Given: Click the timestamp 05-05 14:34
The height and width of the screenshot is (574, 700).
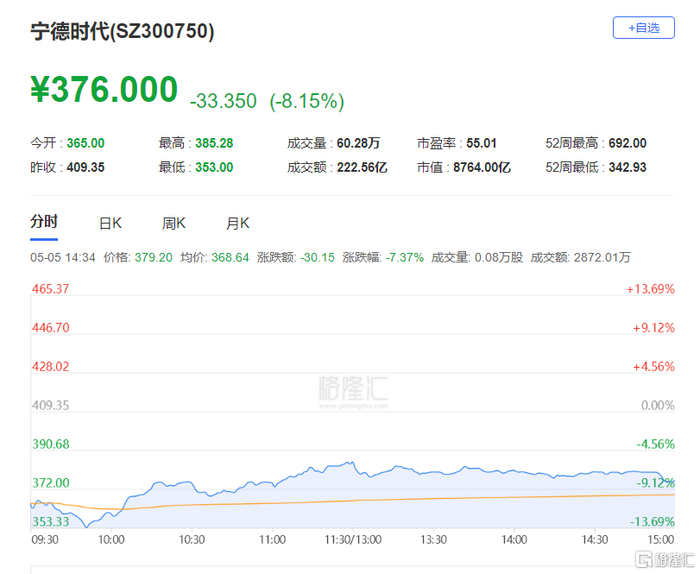Looking at the screenshot, I should [63, 258].
